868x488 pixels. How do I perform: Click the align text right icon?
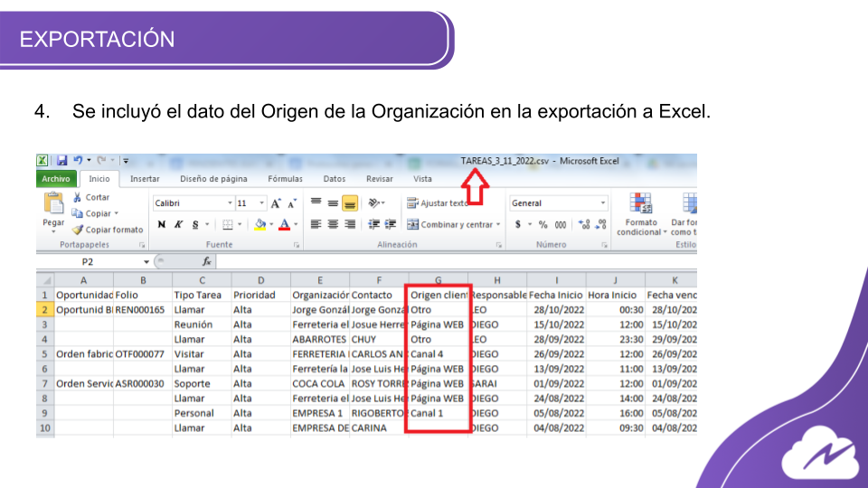point(350,224)
